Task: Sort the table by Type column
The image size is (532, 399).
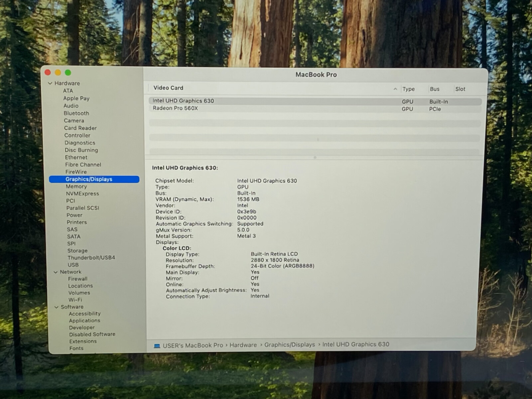Action: click(x=408, y=89)
